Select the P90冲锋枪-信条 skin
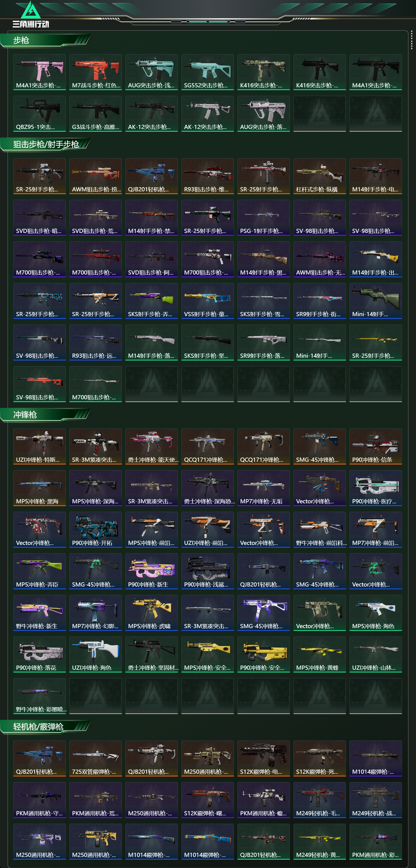 click(376, 446)
